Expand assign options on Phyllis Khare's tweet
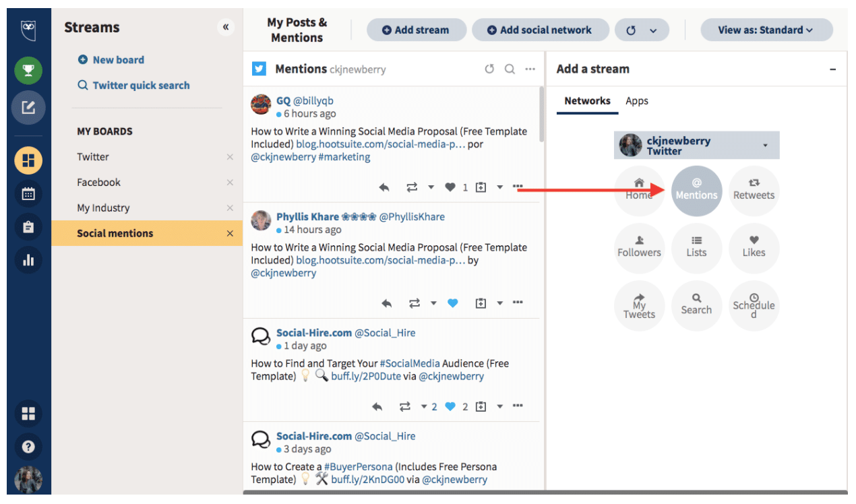Viewport: 856px width, 504px height. click(499, 304)
